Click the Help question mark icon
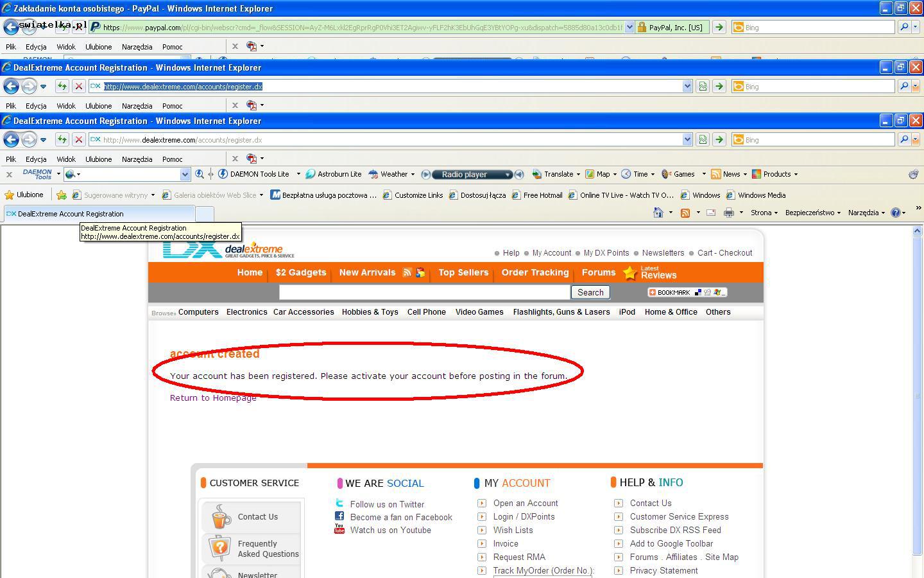 point(896,213)
